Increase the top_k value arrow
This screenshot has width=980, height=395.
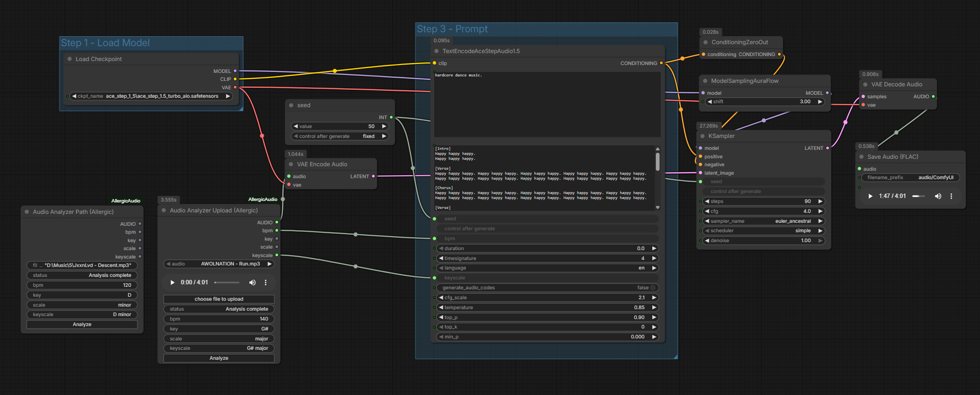pyautogui.click(x=654, y=327)
